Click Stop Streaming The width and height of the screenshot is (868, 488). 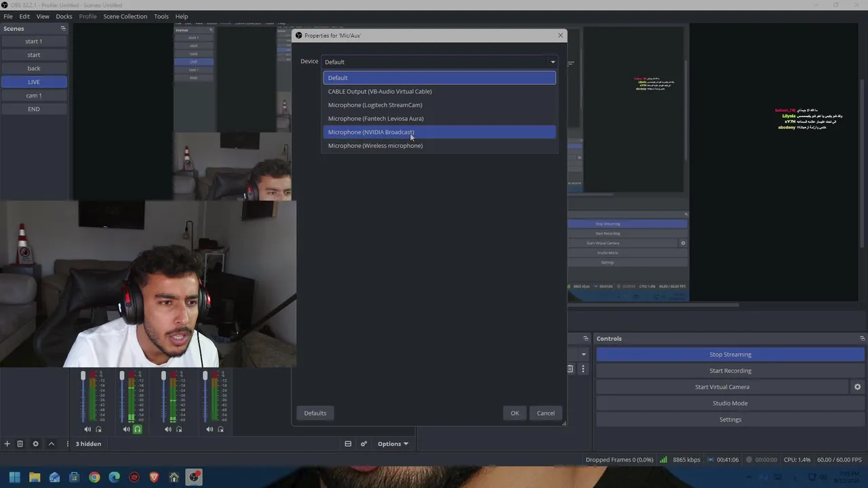pyautogui.click(x=730, y=354)
